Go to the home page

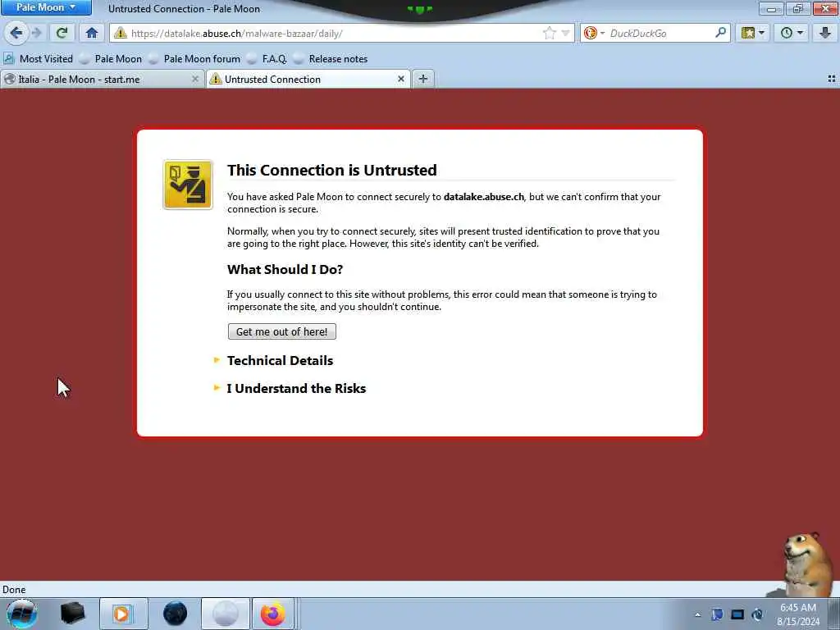point(92,33)
